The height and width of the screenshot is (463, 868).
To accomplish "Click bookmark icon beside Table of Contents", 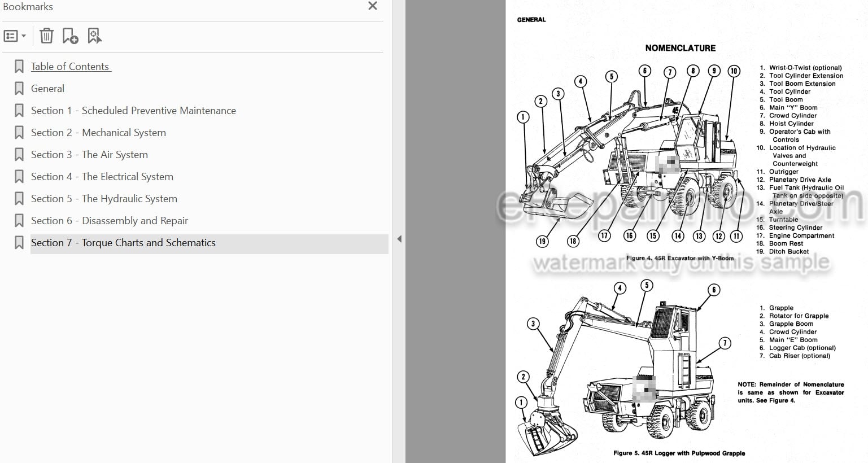I will coord(19,67).
